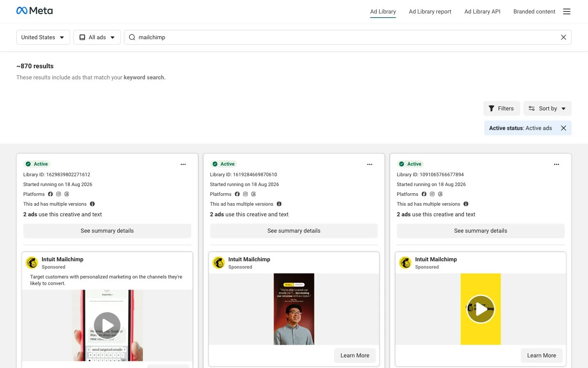Click info icon on ad 1619284669870610 versions
This screenshot has height=368, width=588.
(x=279, y=204)
